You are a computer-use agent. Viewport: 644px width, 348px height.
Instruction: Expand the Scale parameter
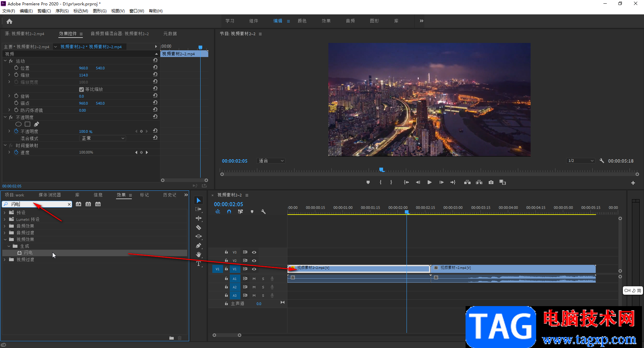[x=9, y=75]
